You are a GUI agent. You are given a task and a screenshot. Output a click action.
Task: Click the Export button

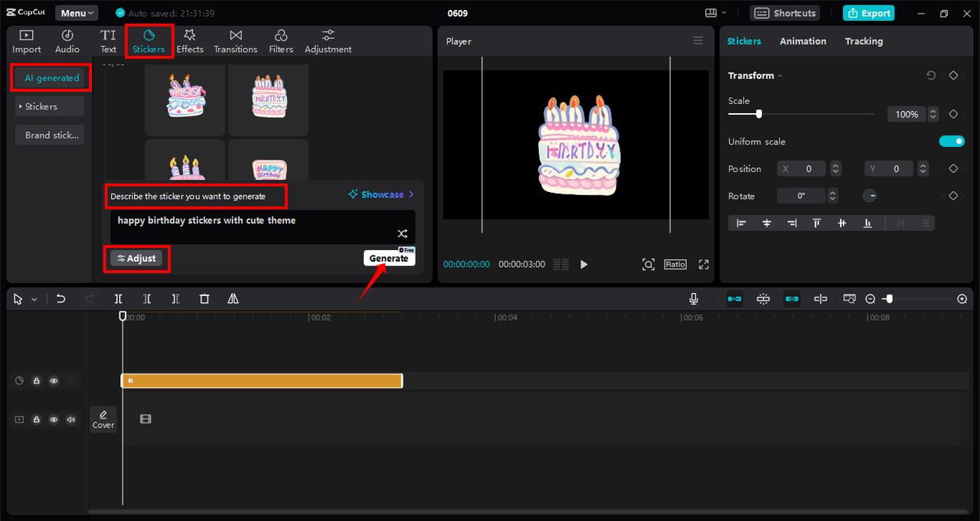pos(868,13)
